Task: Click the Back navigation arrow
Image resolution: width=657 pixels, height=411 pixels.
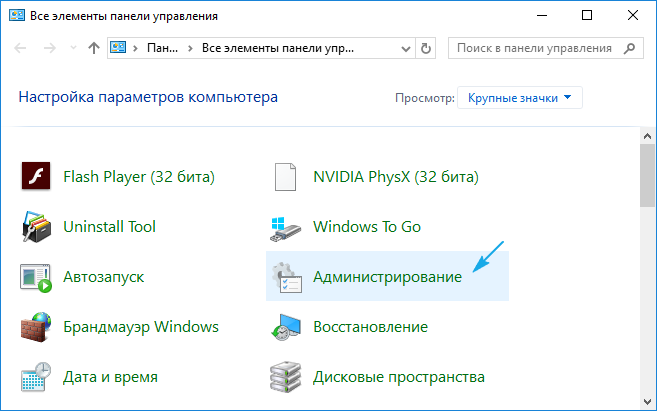Action: pyautogui.click(x=25, y=48)
